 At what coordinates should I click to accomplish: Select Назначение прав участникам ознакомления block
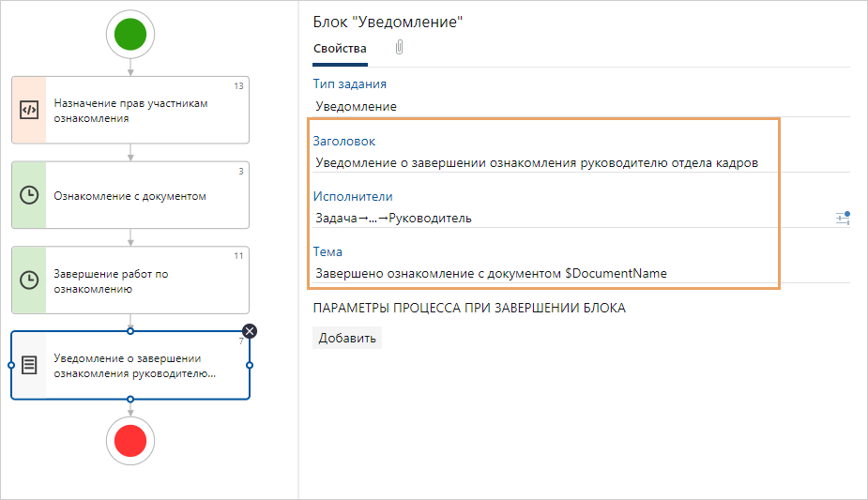coord(141,110)
